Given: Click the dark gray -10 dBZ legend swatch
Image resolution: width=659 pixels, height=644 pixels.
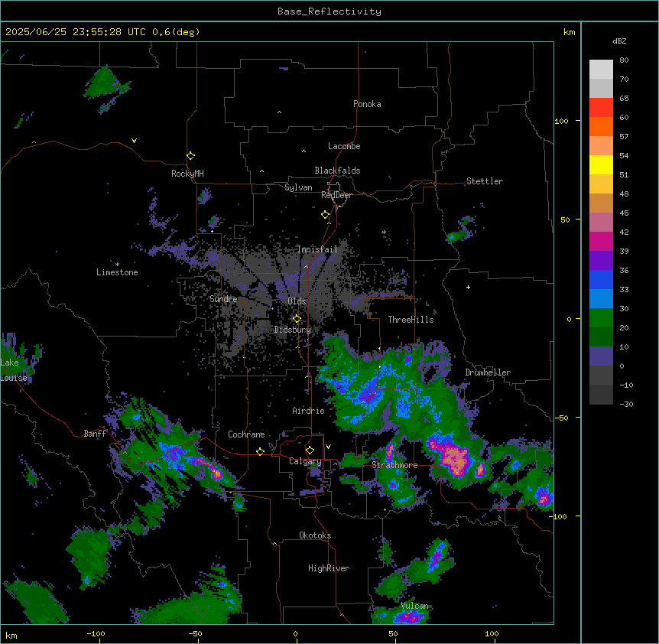Looking at the screenshot, I should 601,395.
